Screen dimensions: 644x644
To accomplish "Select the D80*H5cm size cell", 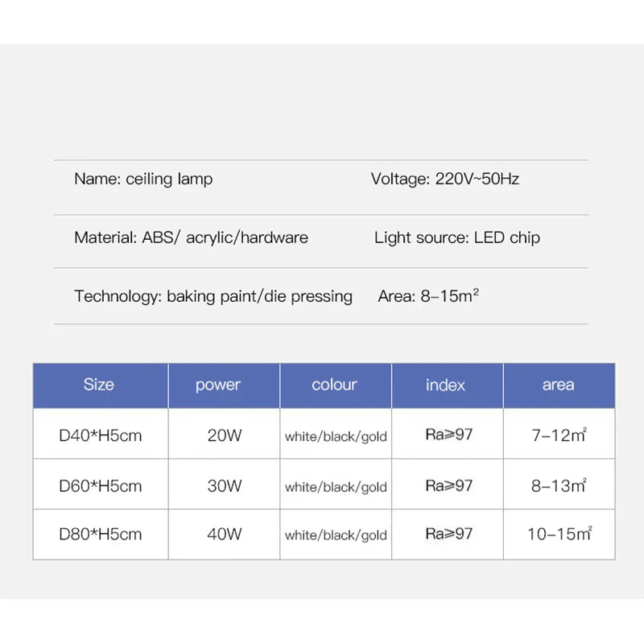I will click(101, 534).
